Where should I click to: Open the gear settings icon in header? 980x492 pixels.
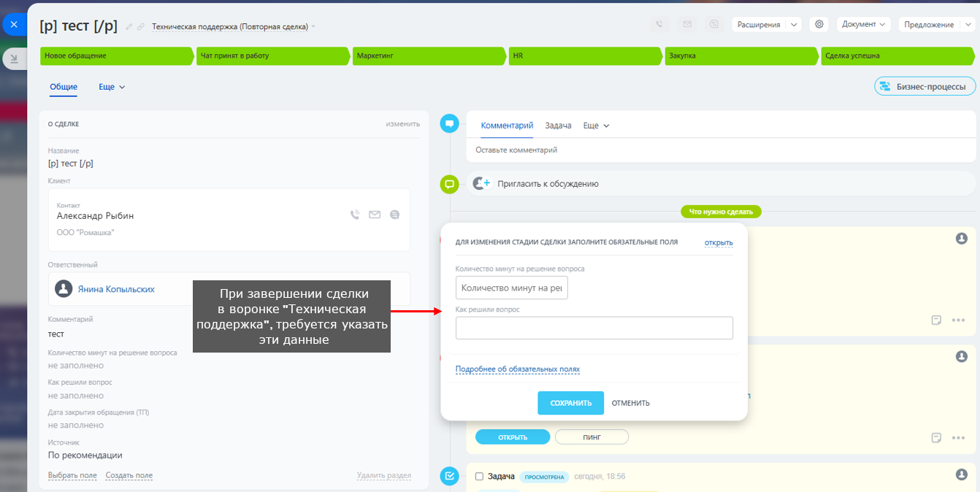(x=819, y=24)
